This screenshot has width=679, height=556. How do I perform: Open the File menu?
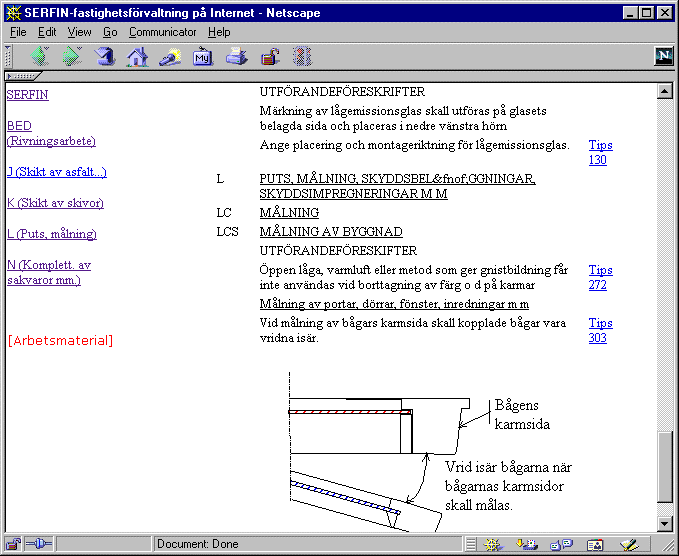click(18, 32)
